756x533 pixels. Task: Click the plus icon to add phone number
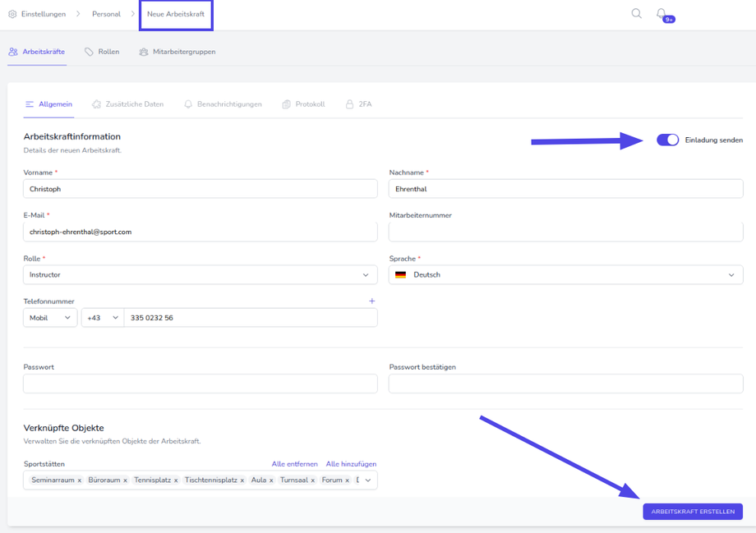pos(371,301)
